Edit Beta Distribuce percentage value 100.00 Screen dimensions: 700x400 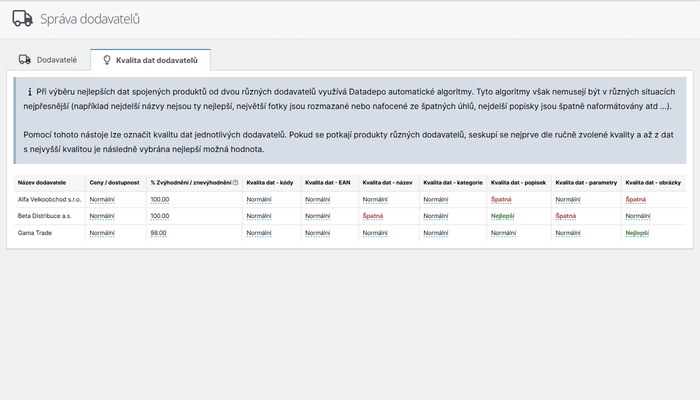[160, 216]
